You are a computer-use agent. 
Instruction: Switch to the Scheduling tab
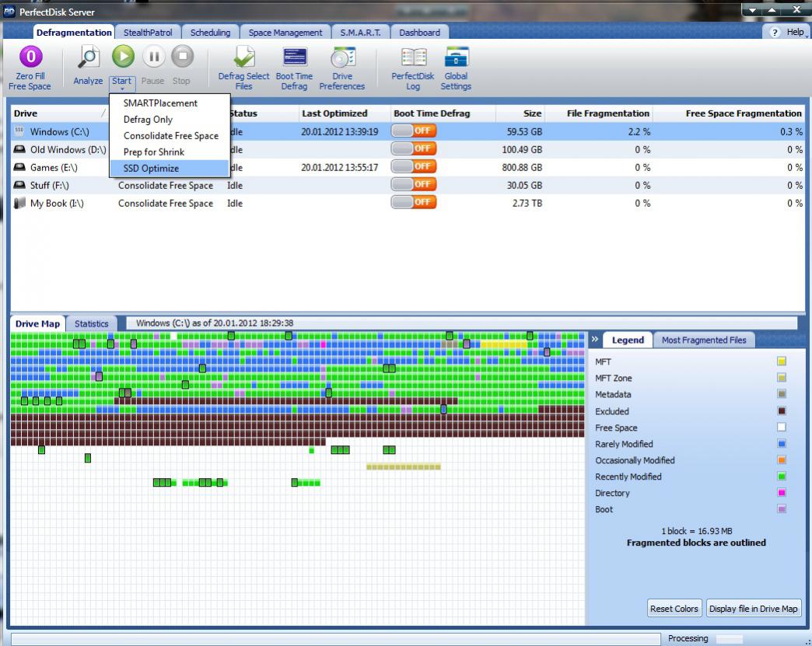click(x=210, y=32)
